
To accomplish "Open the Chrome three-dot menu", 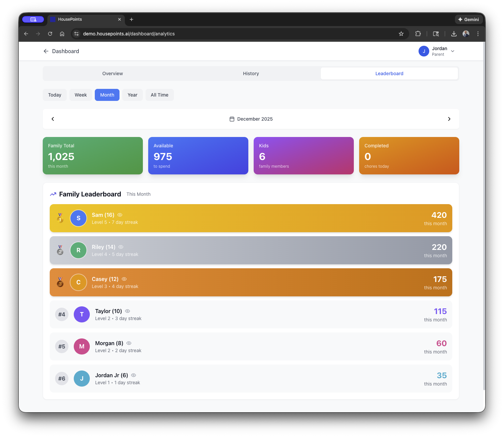I will pos(478,34).
